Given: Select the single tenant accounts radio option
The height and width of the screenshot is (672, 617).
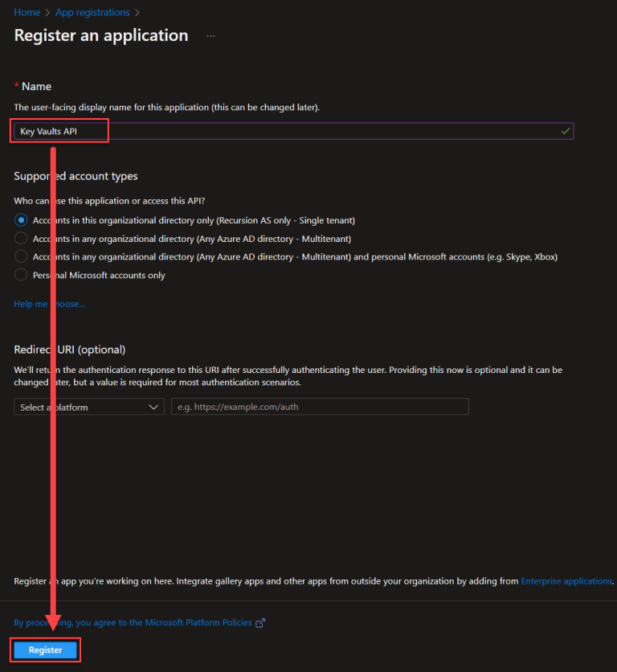Looking at the screenshot, I should tap(19, 220).
